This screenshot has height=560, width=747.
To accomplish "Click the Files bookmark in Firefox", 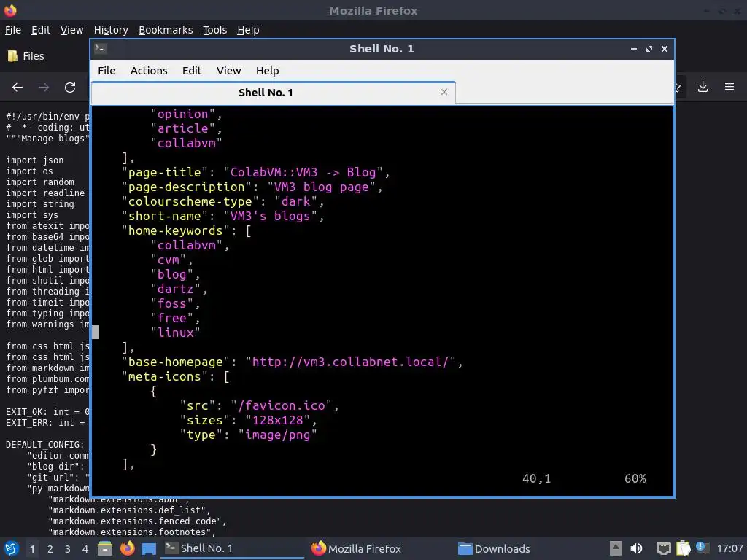I will pos(26,56).
